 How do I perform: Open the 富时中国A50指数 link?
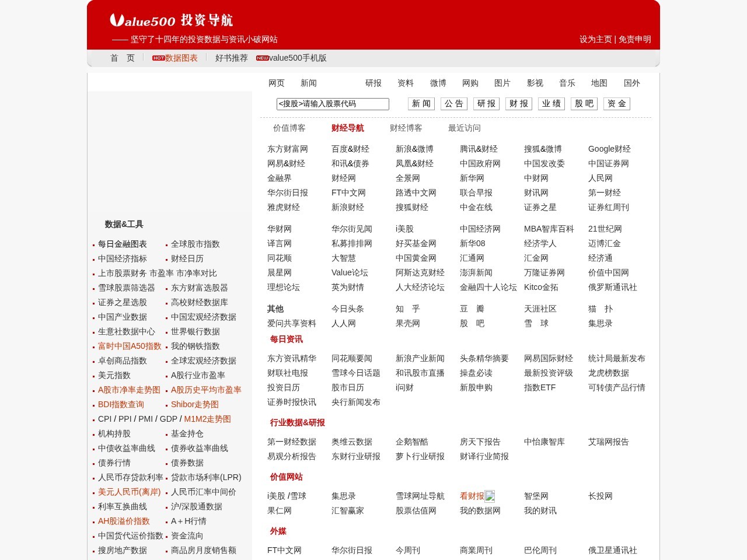point(130,346)
